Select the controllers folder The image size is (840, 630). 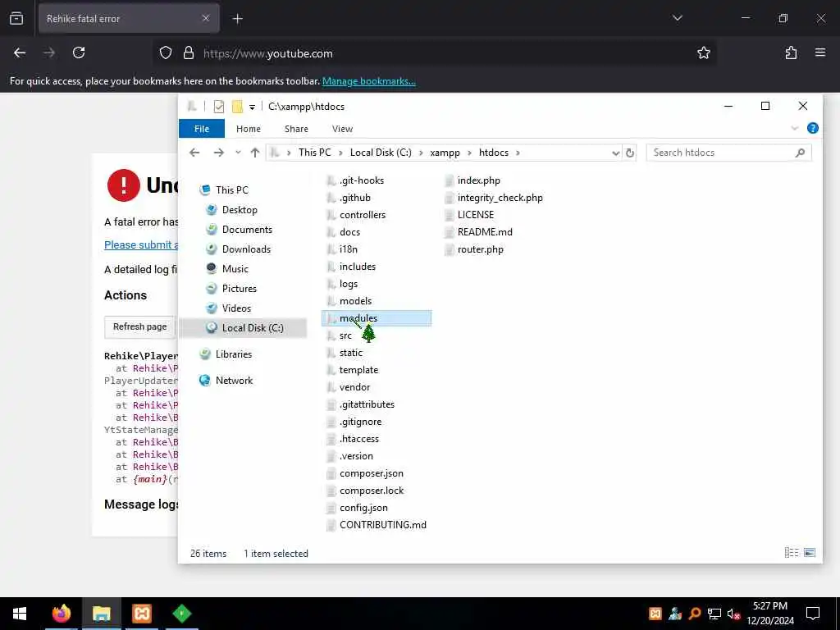pyautogui.click(x=362, y=215)
